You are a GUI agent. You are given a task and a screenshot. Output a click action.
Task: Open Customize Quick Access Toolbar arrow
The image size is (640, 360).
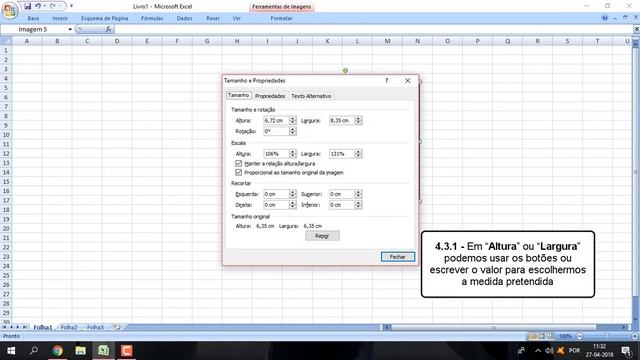click(71, 6)
